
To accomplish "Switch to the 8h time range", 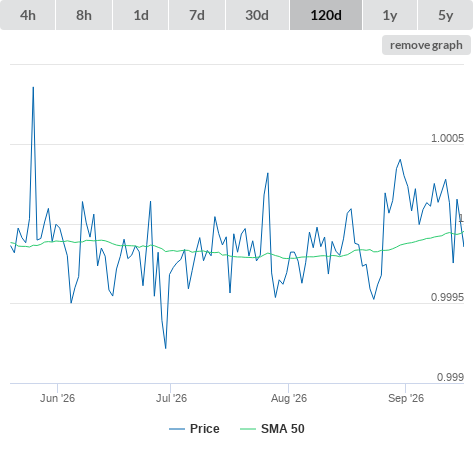I will [84, 15].
